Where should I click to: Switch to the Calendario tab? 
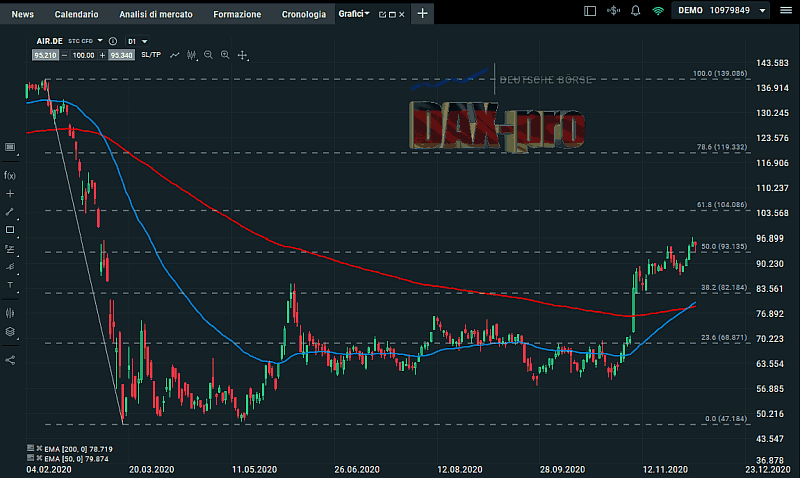(77, 14)
